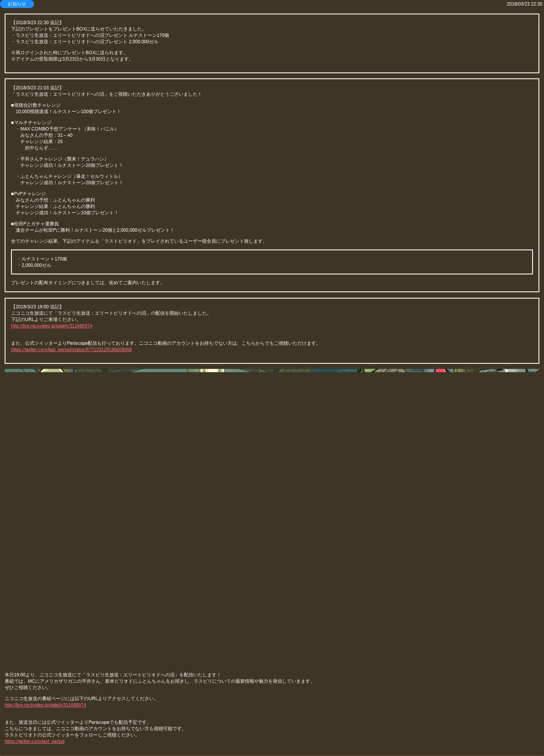The image size is (544, 756).
Task: Click the ルナストーン10個プレゼント line
Action: pyautogui.click(x=67, y=213)
